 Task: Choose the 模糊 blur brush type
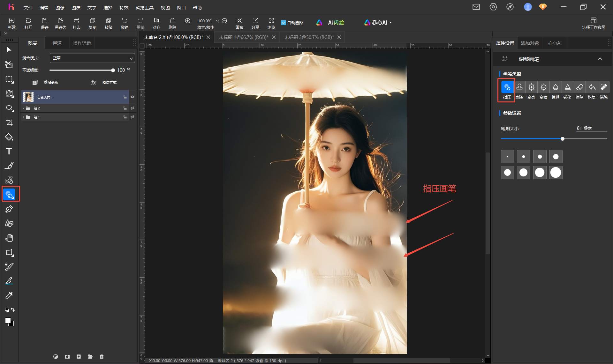[x=556, y=90]
